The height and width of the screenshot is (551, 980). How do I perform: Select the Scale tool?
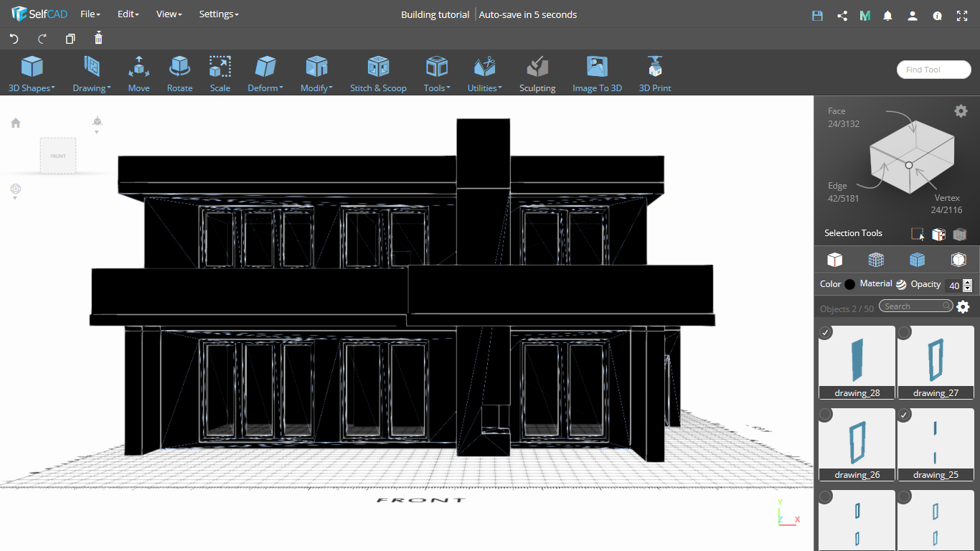tap(220, 74)
